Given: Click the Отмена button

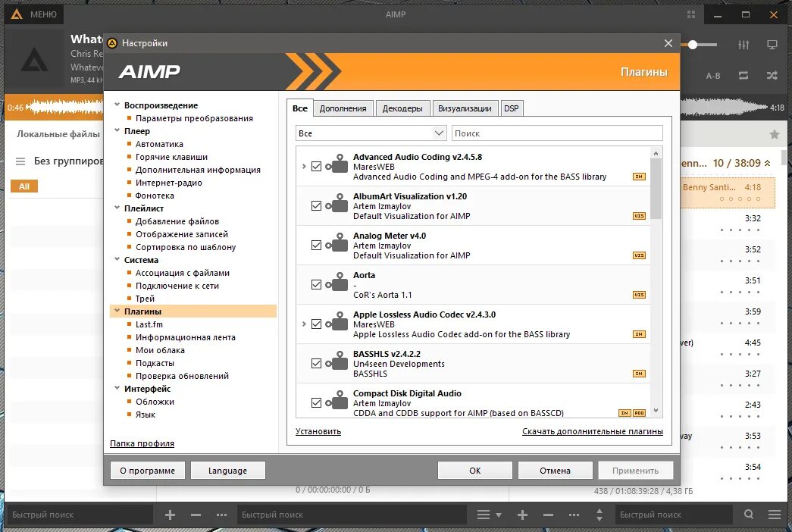Looking at the screenshot, I should (x=555, y=471).
